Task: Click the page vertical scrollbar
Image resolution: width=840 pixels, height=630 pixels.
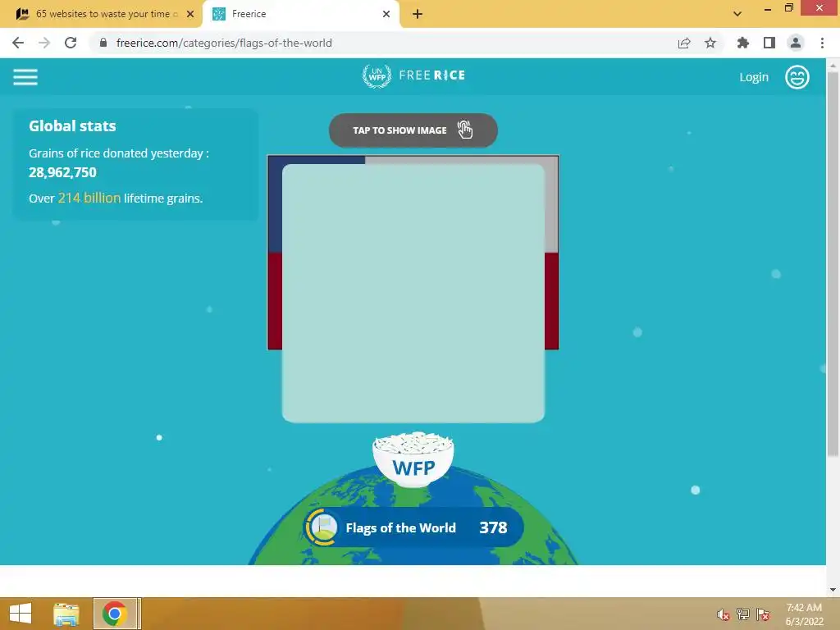Action: (x=833, y=265)
